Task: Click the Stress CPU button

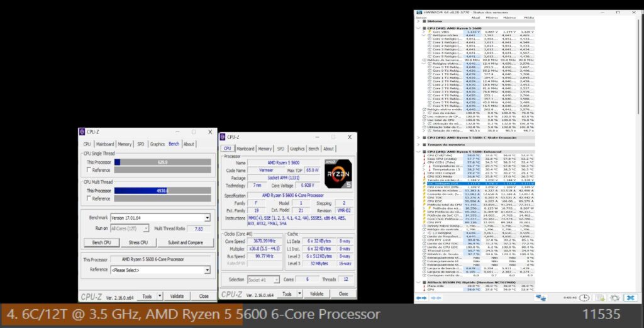Action: 138,242
